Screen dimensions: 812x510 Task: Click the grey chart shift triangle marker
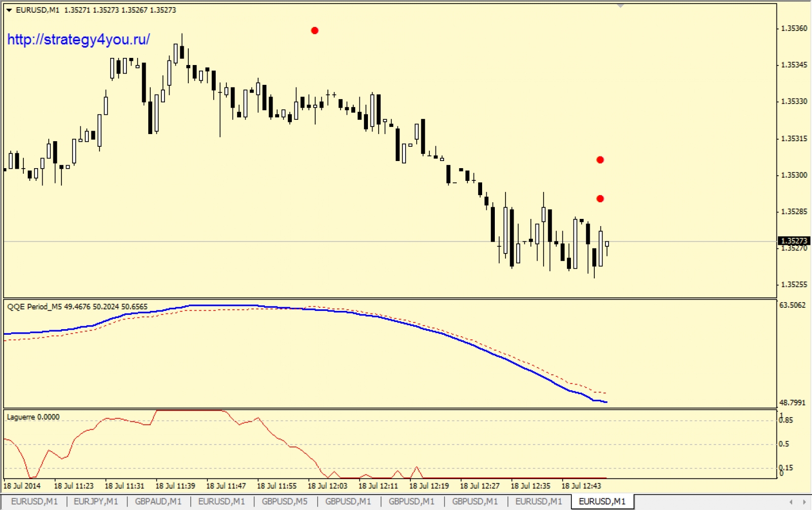pos(620,6)
